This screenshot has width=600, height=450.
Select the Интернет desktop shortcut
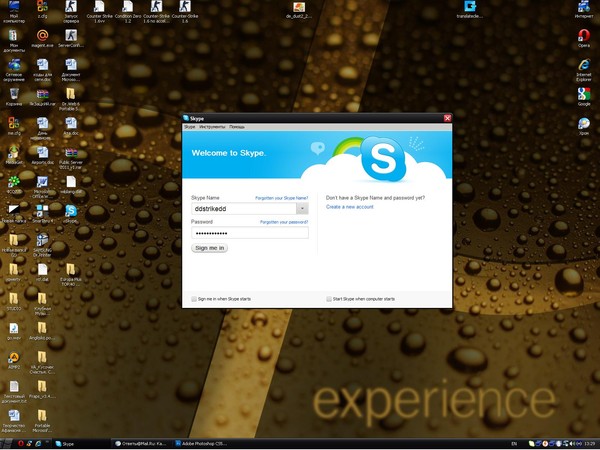[584, 10]
